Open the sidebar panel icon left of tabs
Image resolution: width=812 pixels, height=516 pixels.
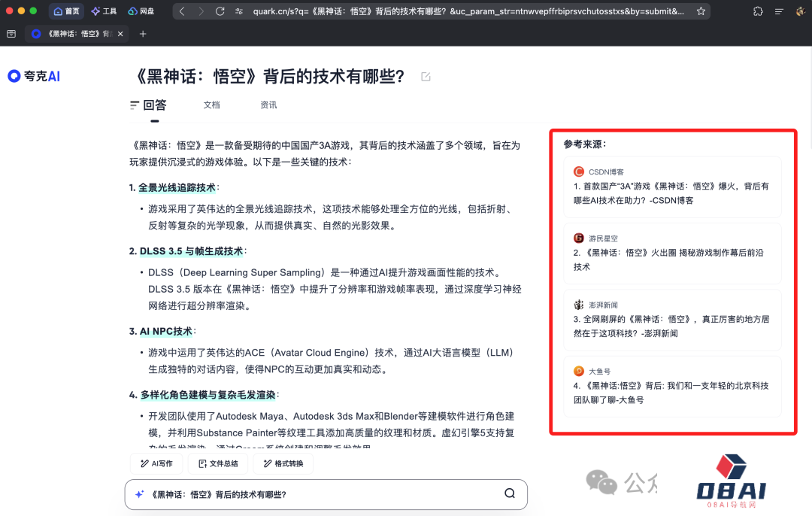click(x=11, y=34)
